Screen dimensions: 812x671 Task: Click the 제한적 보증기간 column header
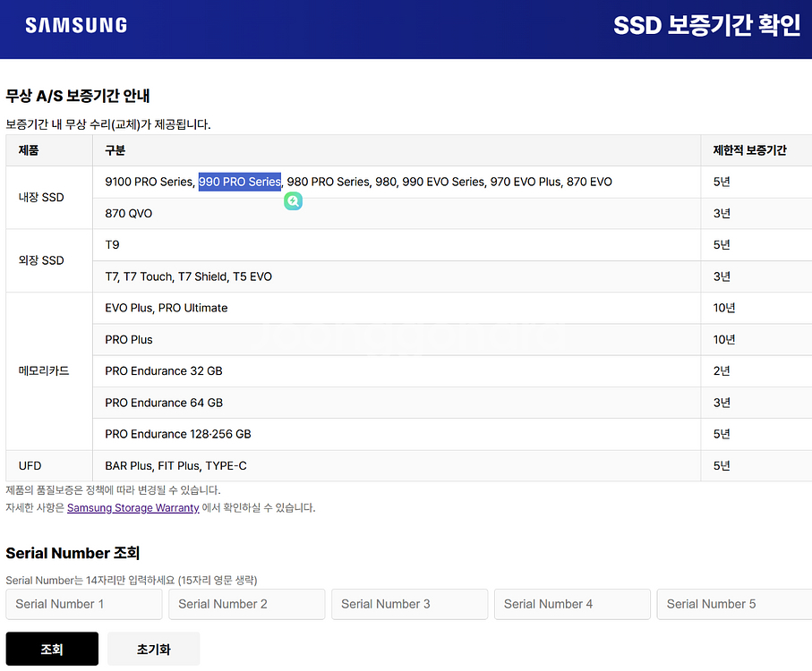(x=749, y=150)
